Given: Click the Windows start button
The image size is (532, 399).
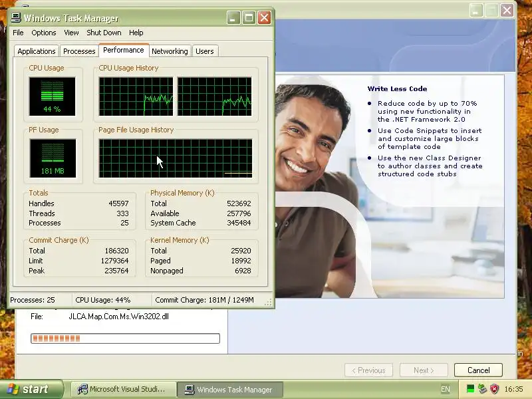Looking at the screenshot, I should [31, 389].
